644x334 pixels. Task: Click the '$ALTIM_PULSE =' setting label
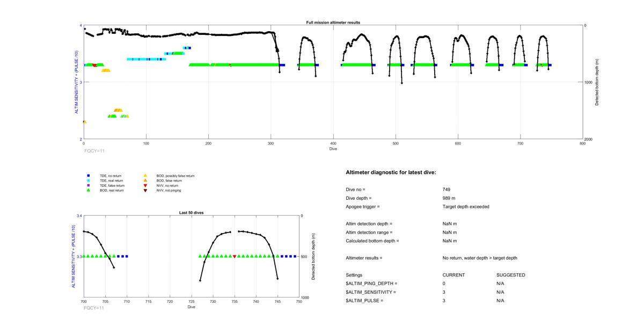pyautogui.click(x=364, y=301)
